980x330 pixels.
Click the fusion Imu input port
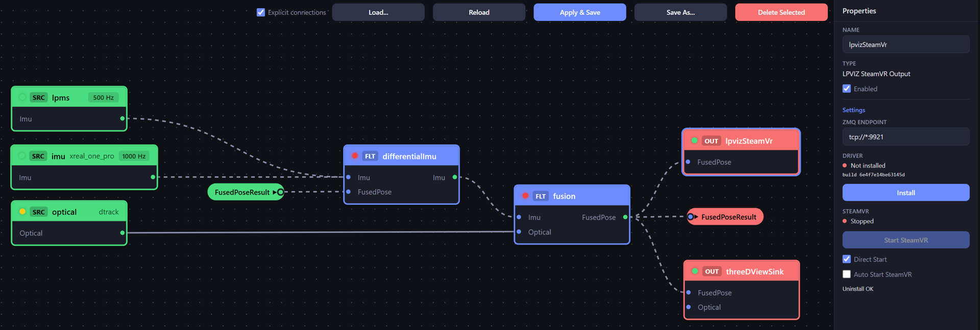coord(519,217)
